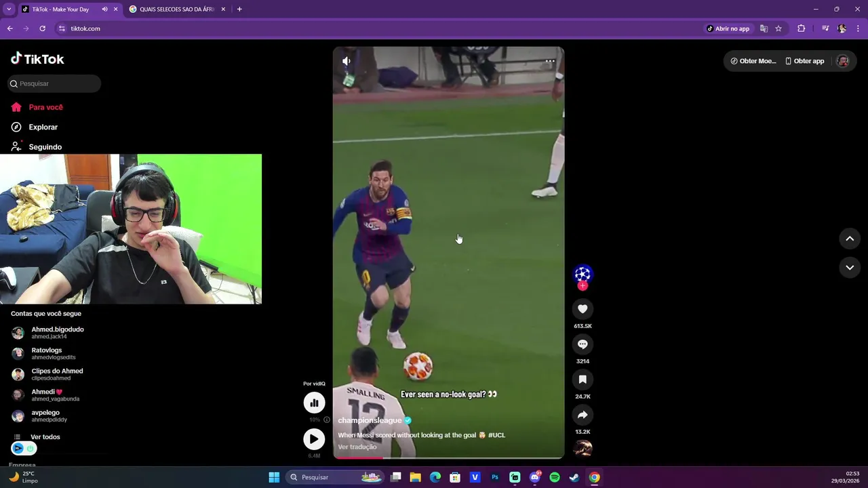Translate this page with the translate icon
Viewport: 868px width, 488px height.
point(764,28)
